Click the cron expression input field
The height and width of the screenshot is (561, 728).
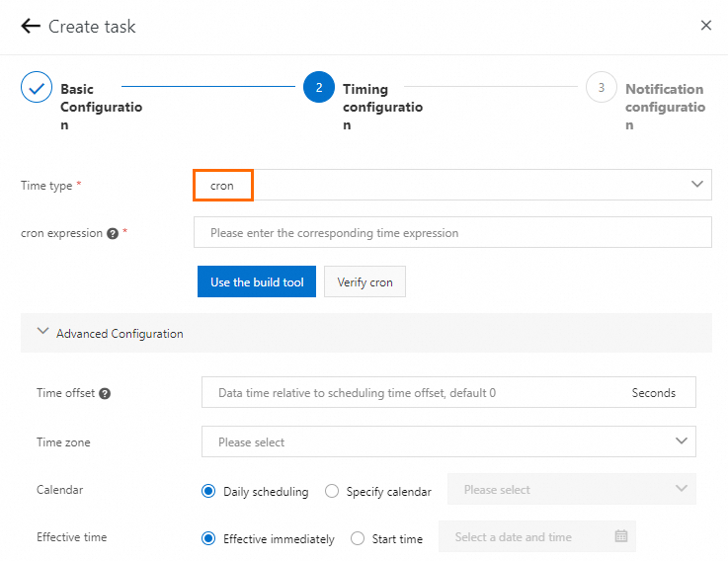[x=452, y=233]
